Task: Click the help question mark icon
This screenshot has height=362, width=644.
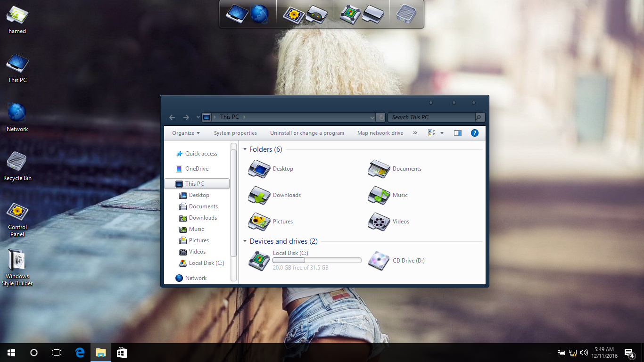Action: click(475, 133)
